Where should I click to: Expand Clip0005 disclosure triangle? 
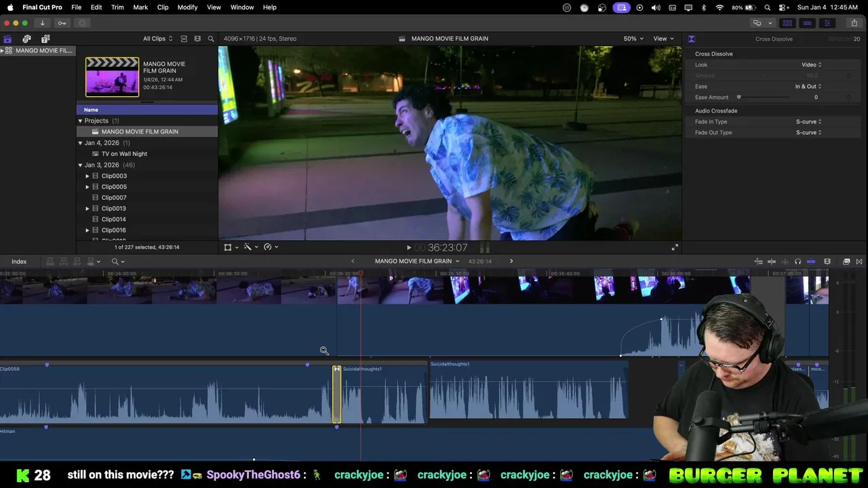(87, 187)
